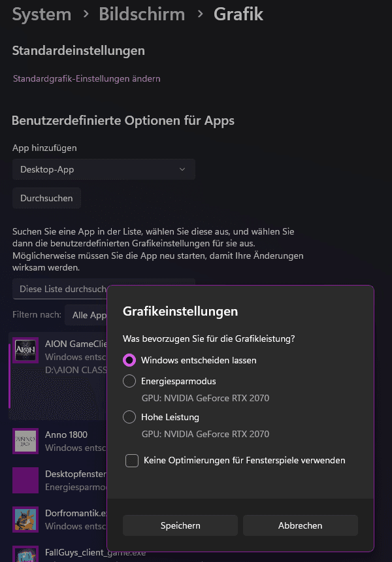
Task: Select the Anno 1800 entry name
Action: tap(66, 435)
